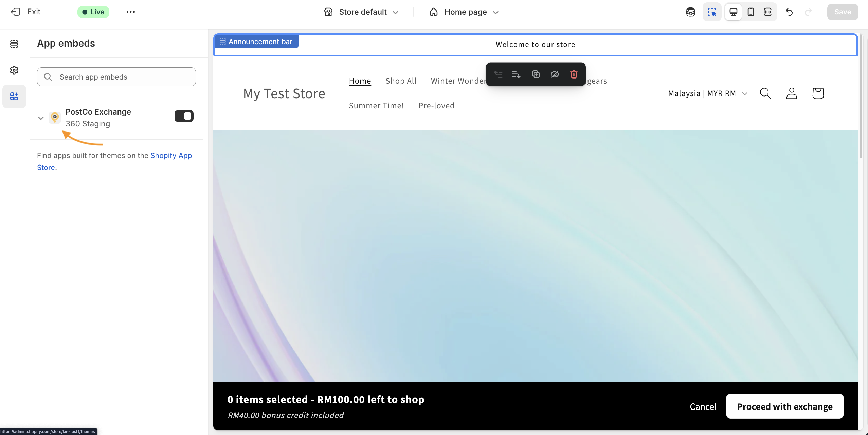Click Proceed with exchange button
Image resolution: width=868 pixels, height=435 pixels.
pos(785,406)
